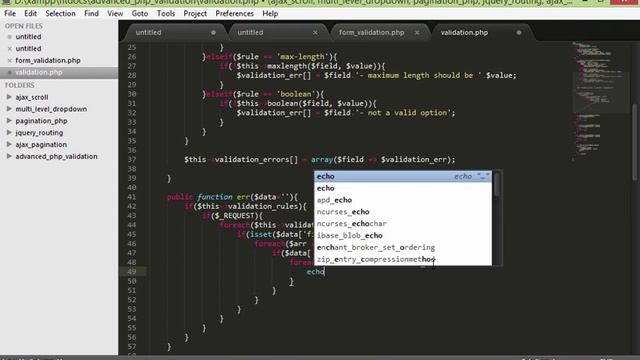Viewport: 640px width, 360px height.
Task: Click the OPEN FILES sidebar heading
Action: [24, 26]
